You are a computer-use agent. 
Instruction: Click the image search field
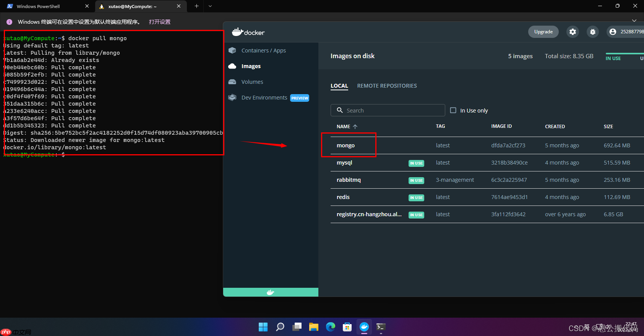coord(388,110)
